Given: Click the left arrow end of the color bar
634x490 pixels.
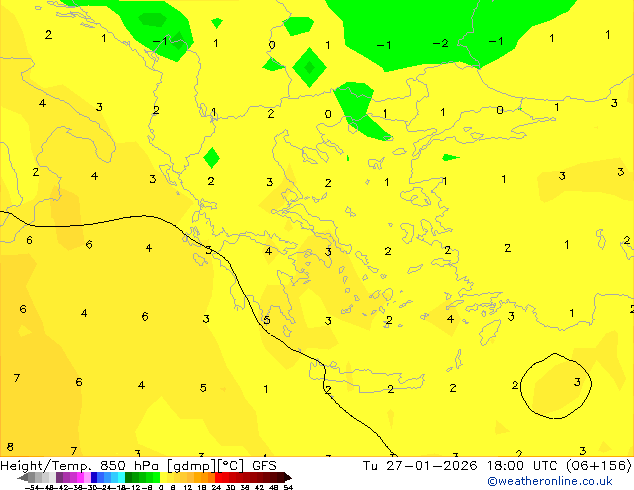Looking at the screenshot, I should point(23,477).
